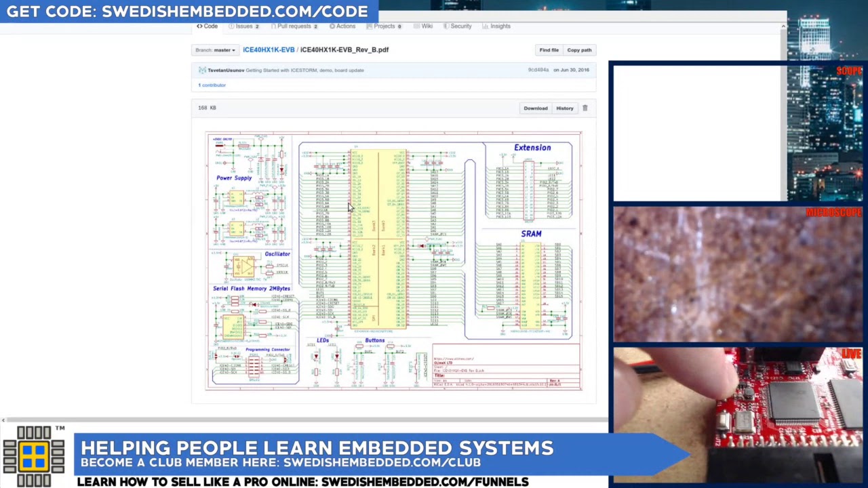Click the trash delete-file icon

(585, 108)
